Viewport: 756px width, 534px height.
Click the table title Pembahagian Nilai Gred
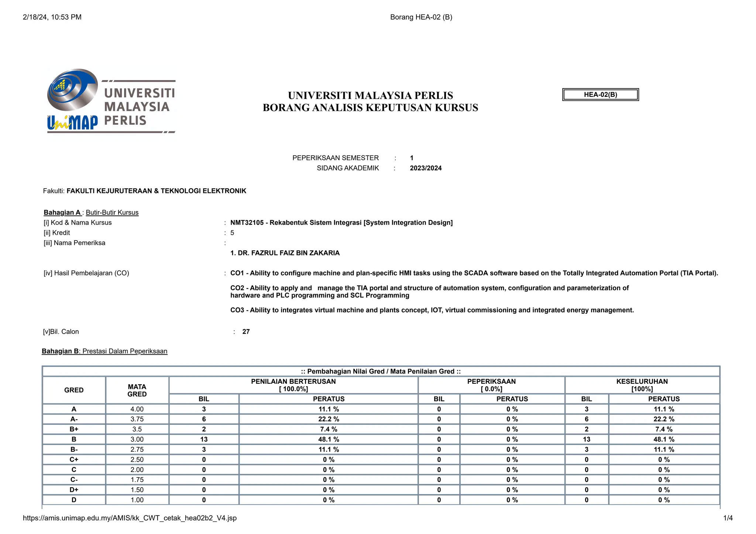tap(381, 371)
